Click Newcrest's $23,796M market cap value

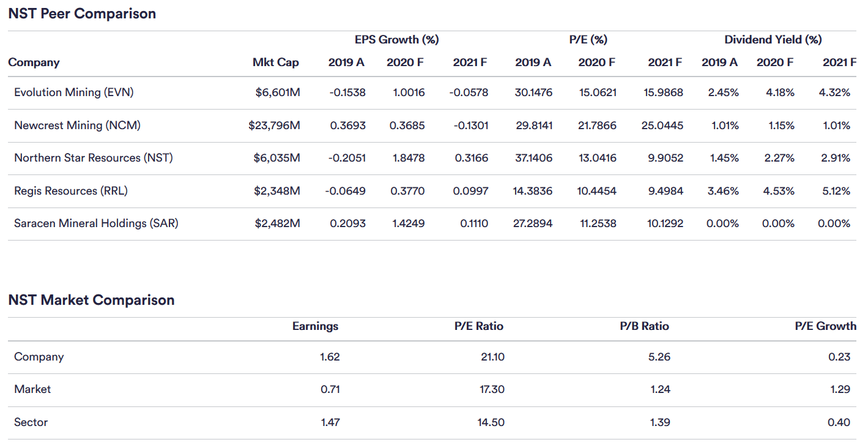point(275,125)
